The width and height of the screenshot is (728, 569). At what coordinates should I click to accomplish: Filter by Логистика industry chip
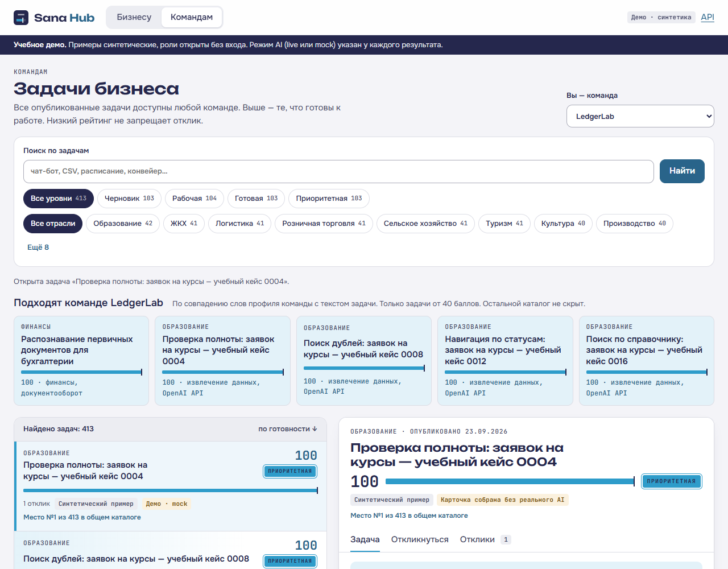[239, 224]
